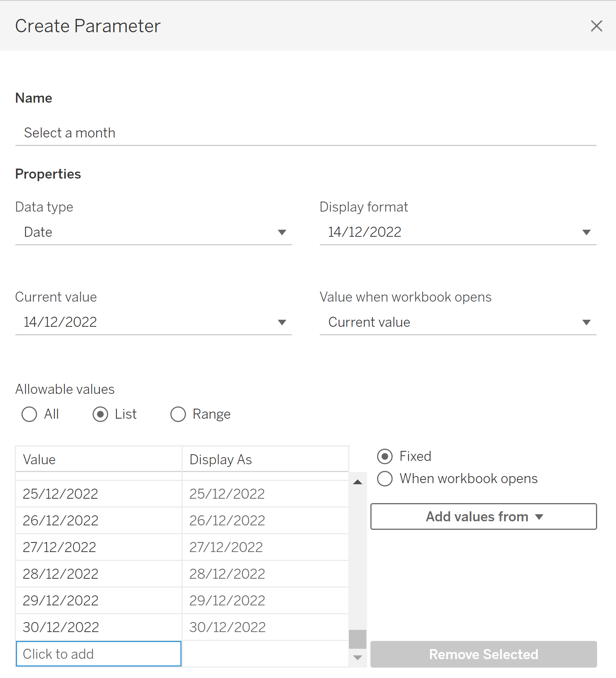The height and width of the screenshot is (678, 616).
Task: Click the 28/12/2022 Display As cell
Action: pos(265,574)
